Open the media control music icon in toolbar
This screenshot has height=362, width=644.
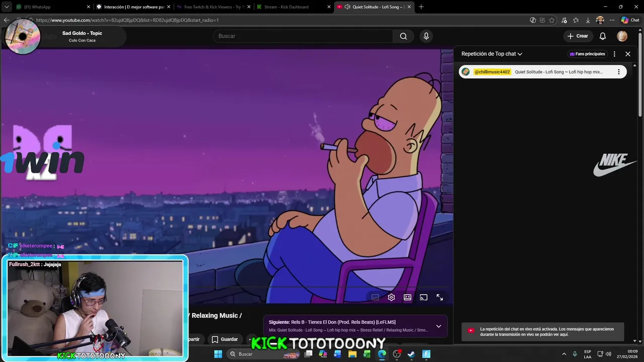[x=564, y=20]
